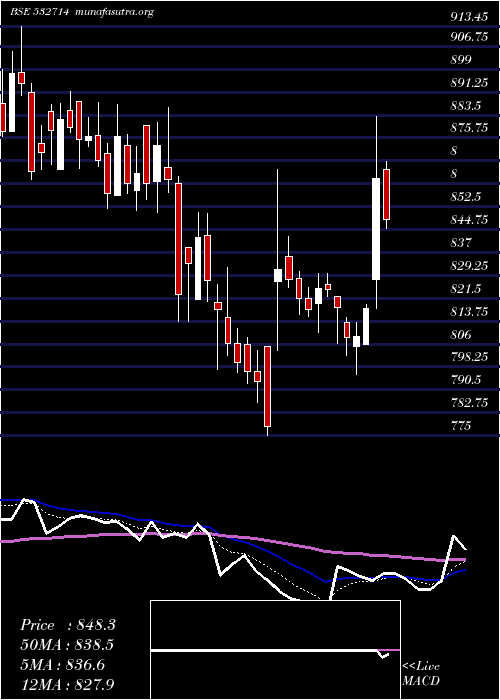Click the 852.5 price level label
This screenshot has width=500, height=700.
tap(465, 197)
